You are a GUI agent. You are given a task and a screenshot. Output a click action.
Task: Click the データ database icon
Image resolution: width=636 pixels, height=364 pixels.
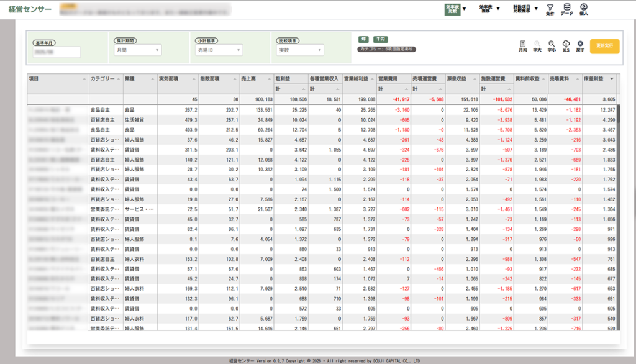click(x=566, y=8)
